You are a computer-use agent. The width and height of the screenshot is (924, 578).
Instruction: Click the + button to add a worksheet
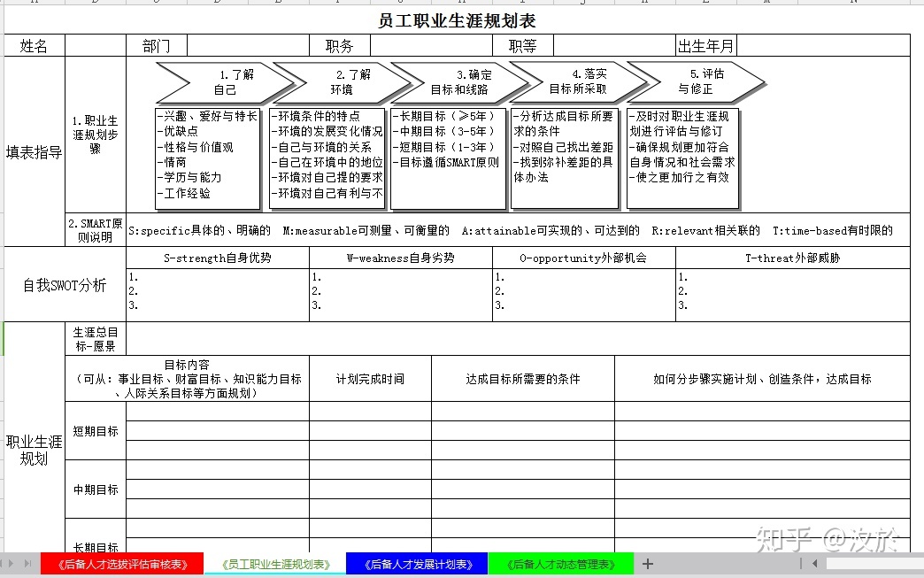649,564
